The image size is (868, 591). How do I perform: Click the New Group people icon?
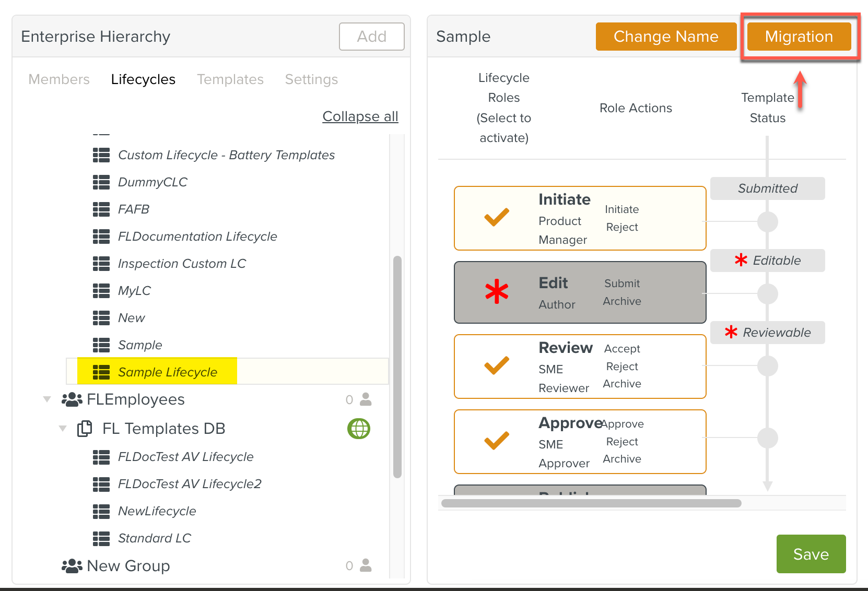tap(72, 566)
